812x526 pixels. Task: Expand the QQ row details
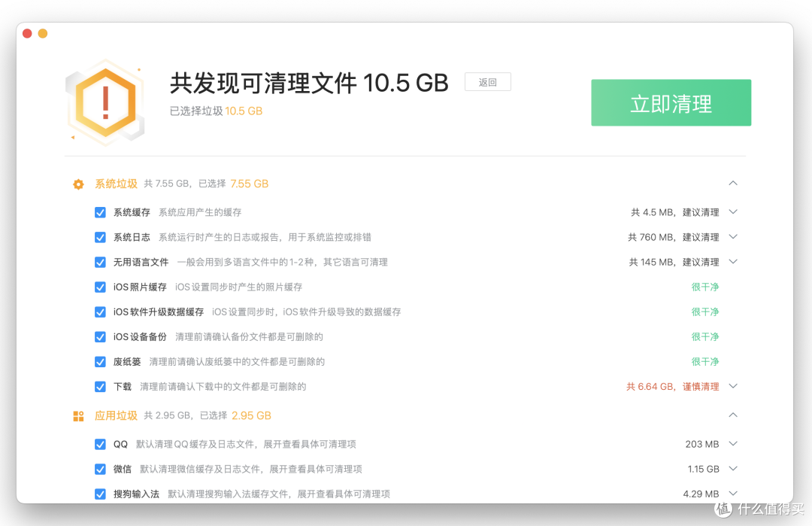tap(733, 444)
